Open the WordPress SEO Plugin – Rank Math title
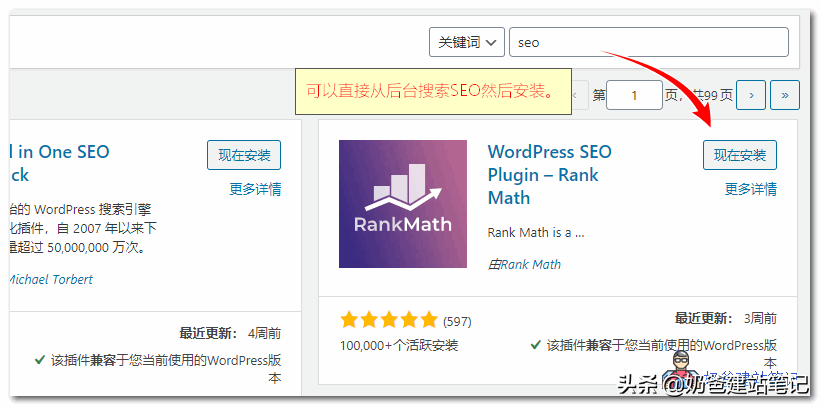821x407 pixels. (549, 174)
